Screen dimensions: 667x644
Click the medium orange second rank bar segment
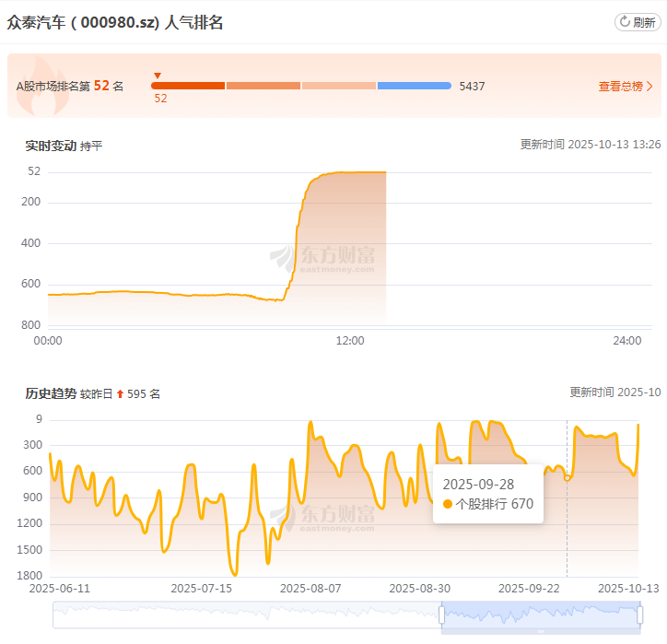click(x=263, y=86)
